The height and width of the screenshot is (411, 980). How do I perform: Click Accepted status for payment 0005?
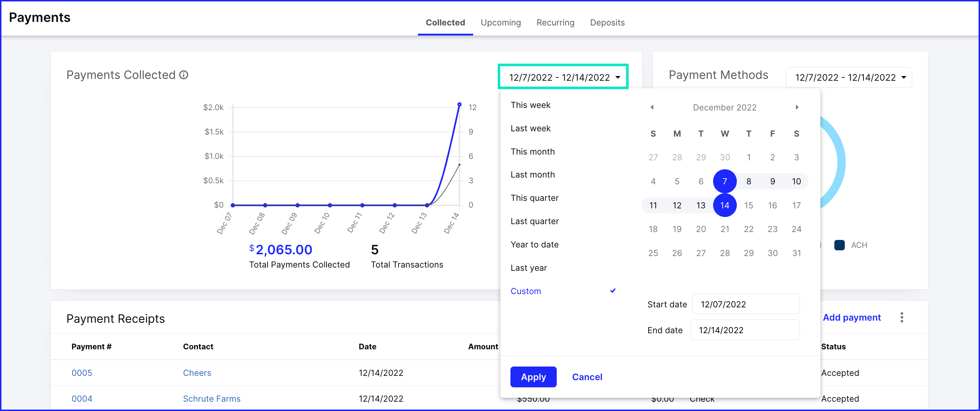coord(840,373)
